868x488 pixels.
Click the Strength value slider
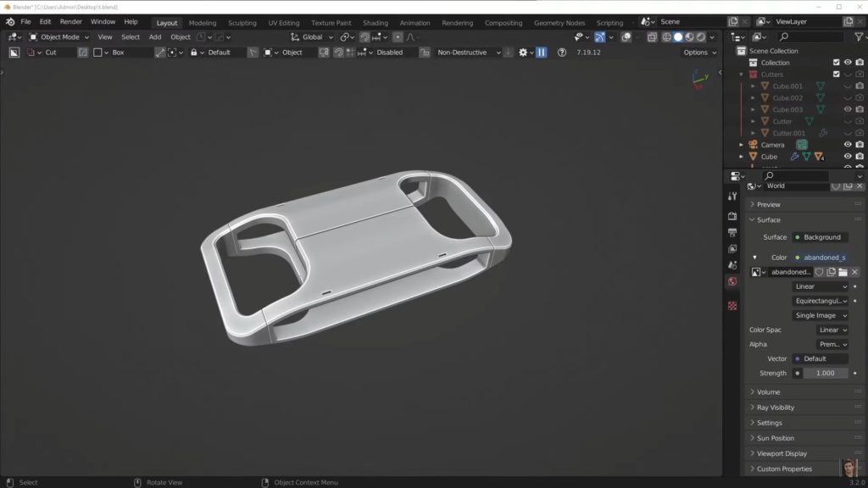(825, 373)
